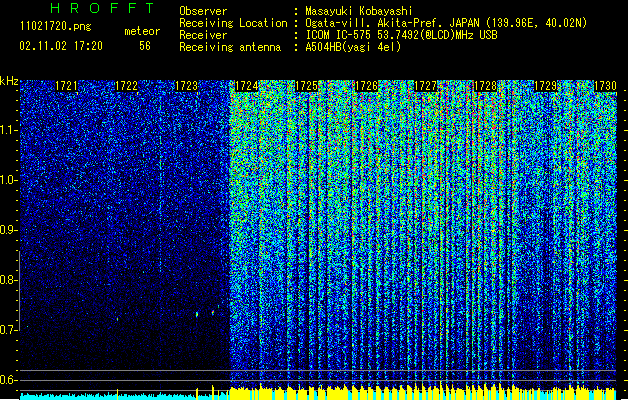Click the 1724 time marker
The height and width of the screenshot is (400, 629).
point(246,86)
